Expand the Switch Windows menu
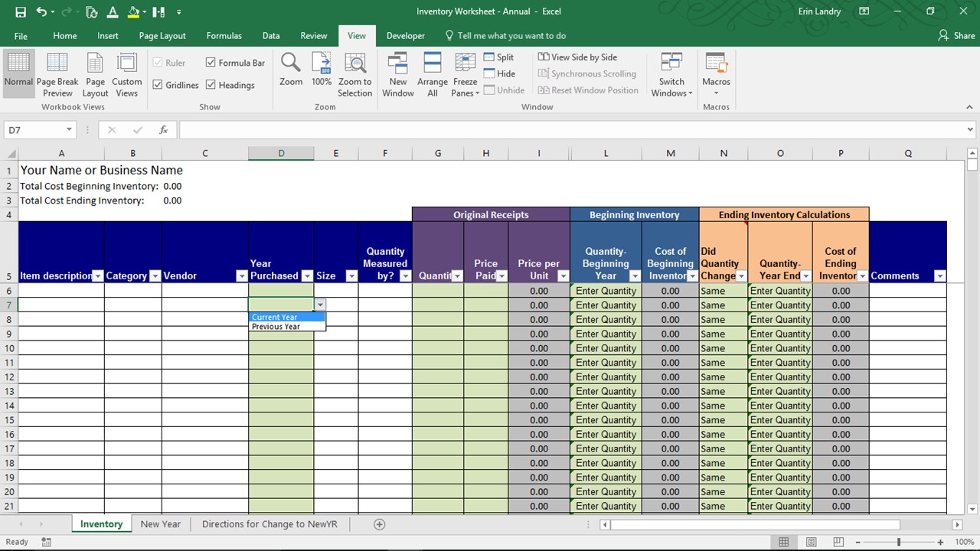 [x=671, y=73]
